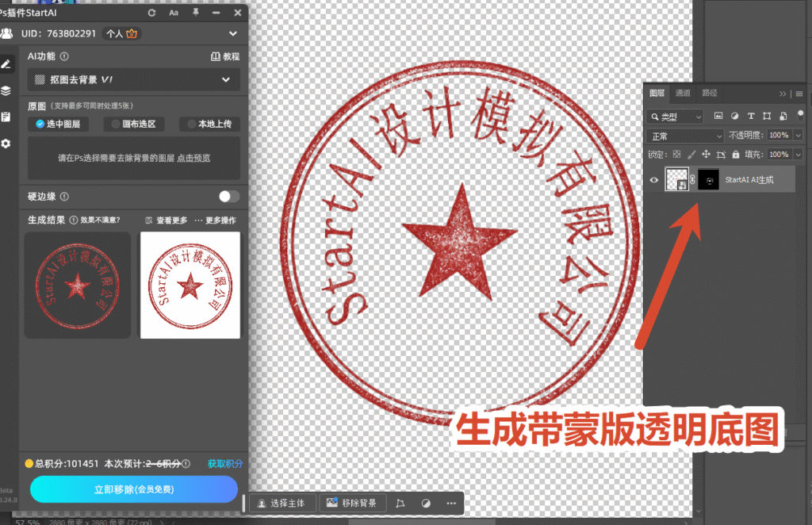
Task: Toggle the layer filter on/off switch
Action: [801, 115]
